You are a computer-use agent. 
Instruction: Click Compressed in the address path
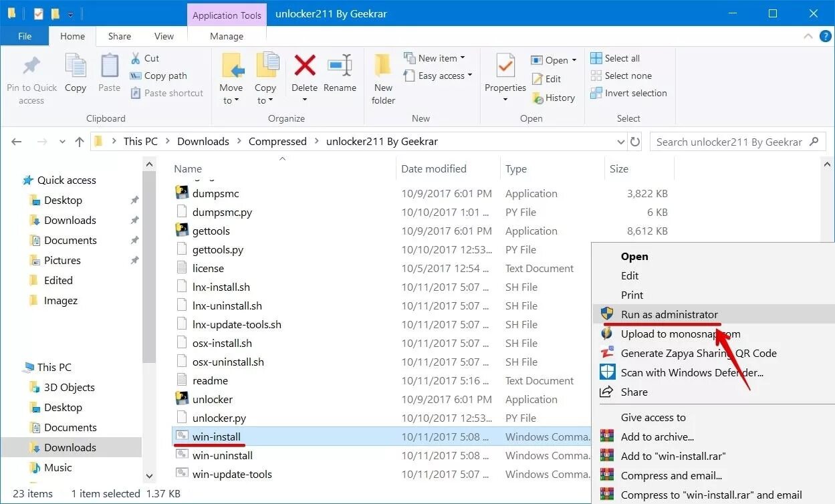click(x=277, y=142)
